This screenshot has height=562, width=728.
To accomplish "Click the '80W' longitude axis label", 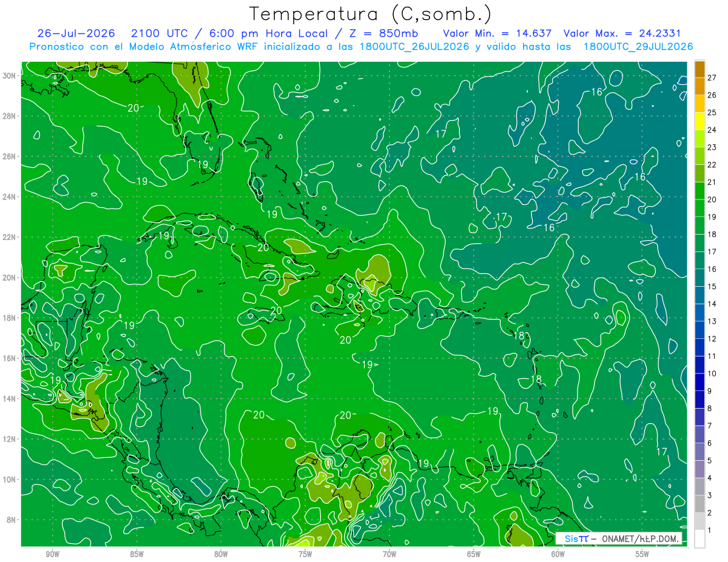I will pyautogui.click(x=221, y=554).
